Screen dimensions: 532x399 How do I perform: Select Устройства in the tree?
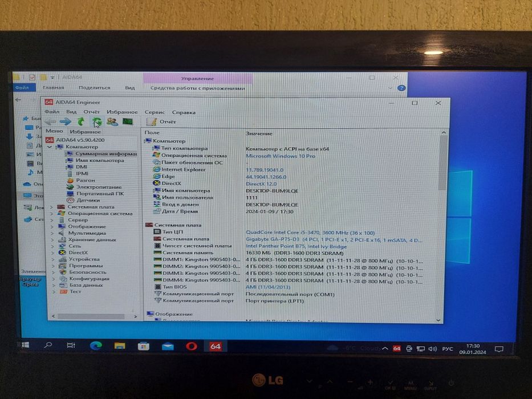(84, 259)
